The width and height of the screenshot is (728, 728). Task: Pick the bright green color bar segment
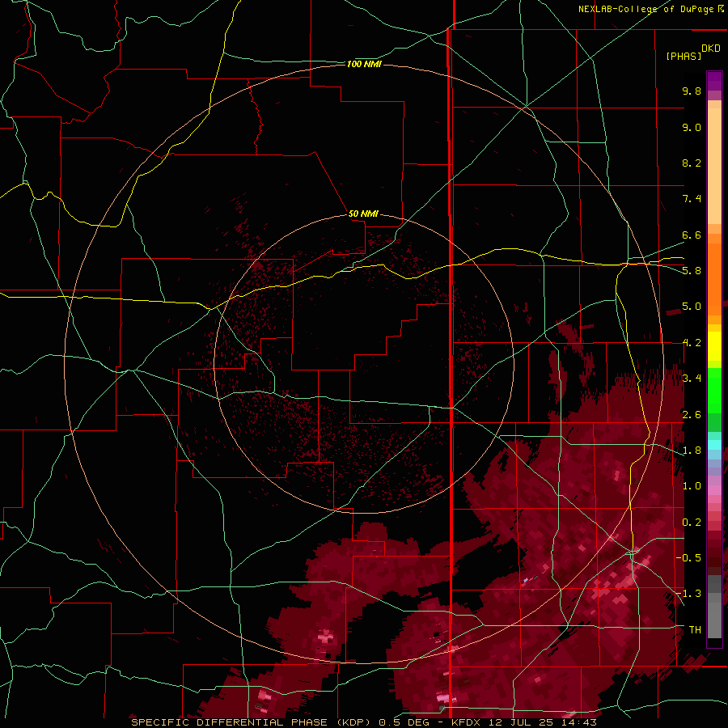click(x=714, y=390)
